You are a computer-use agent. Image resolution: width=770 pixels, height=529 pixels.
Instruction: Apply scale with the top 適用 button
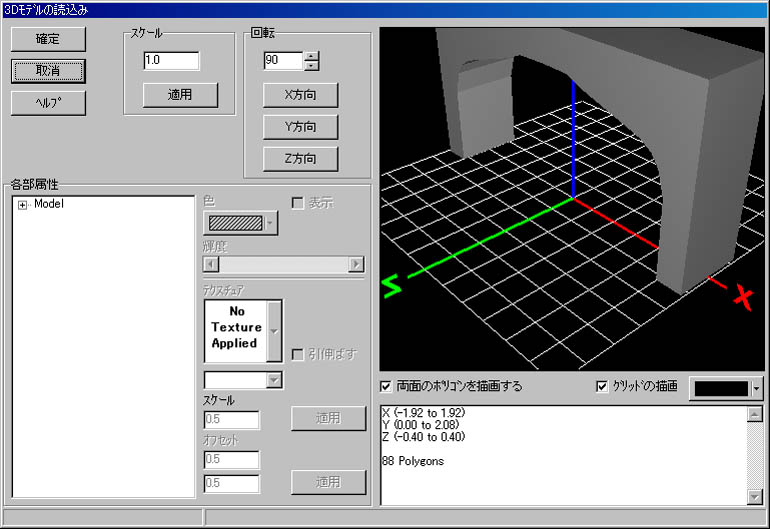pyautogui.click(x=180, y=95)
